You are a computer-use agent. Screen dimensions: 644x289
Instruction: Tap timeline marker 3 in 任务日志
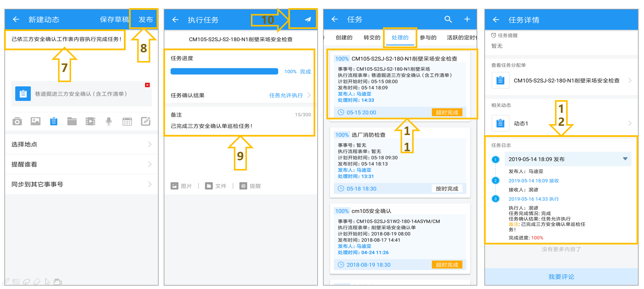[495, 199]
